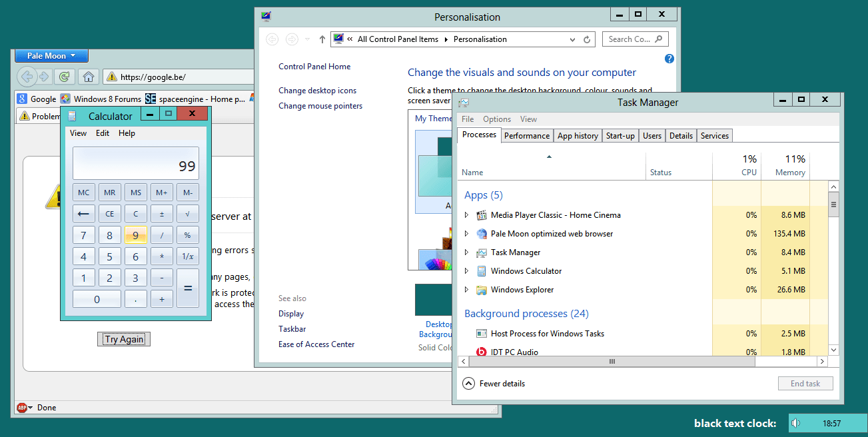Open the Personalisation help question mark icon

click(x=669, y=59)
